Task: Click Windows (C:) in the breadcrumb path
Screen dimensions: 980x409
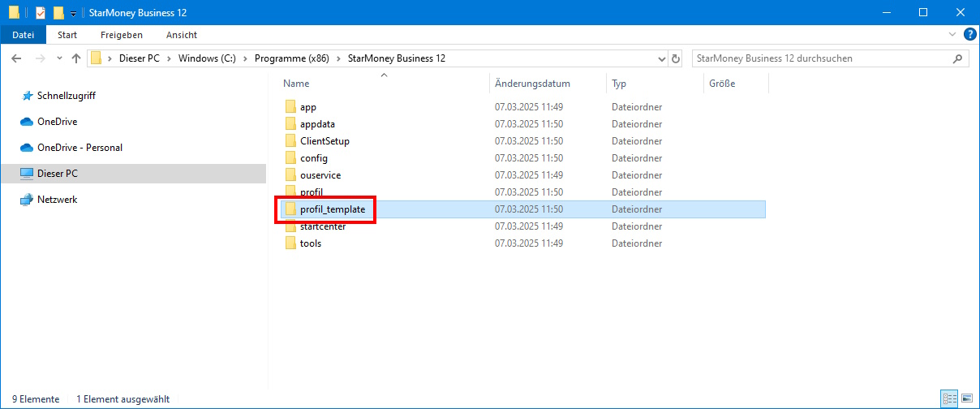Action: tap(207, 58)
